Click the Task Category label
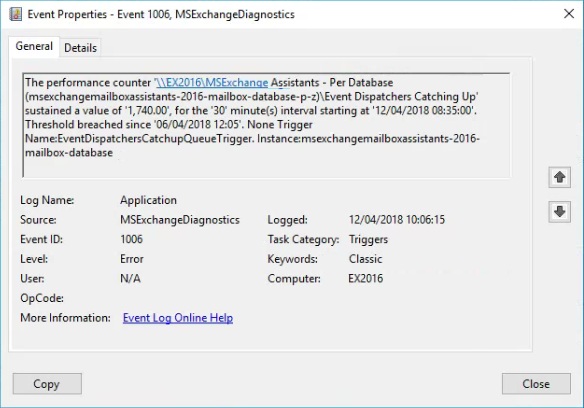584x408 pixels. (303, 239)
